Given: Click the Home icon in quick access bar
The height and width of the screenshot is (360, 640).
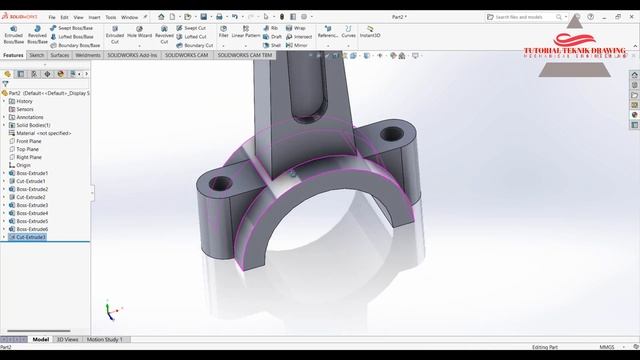Looking at the screenshot, I should (161, 17).
